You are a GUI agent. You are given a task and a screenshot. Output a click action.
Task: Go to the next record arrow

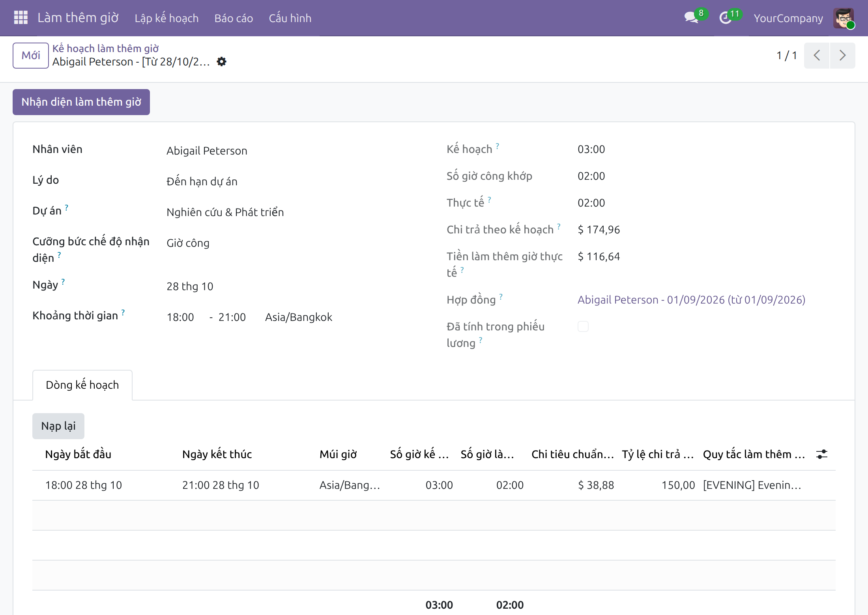pyautogui.click(x=842, y=55)
